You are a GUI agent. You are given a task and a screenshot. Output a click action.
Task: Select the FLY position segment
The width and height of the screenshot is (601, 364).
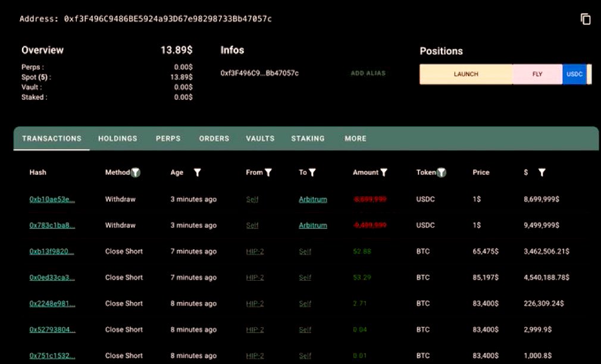tap(537, 74)
